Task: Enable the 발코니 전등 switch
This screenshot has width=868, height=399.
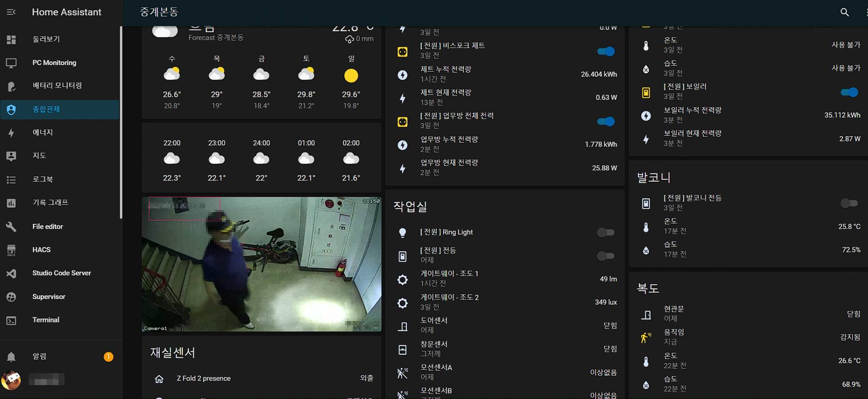Action: point(849,203)
